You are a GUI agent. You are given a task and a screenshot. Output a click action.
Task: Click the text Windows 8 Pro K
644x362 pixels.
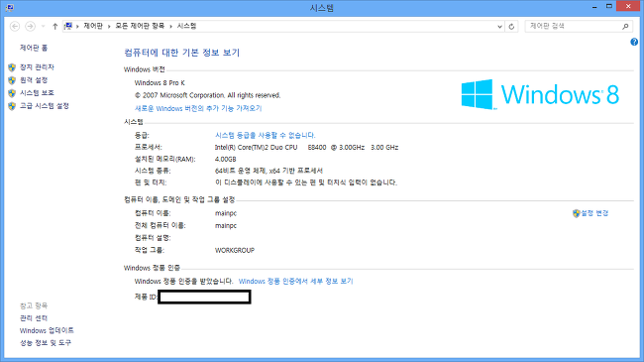click(x=160, y=82)
